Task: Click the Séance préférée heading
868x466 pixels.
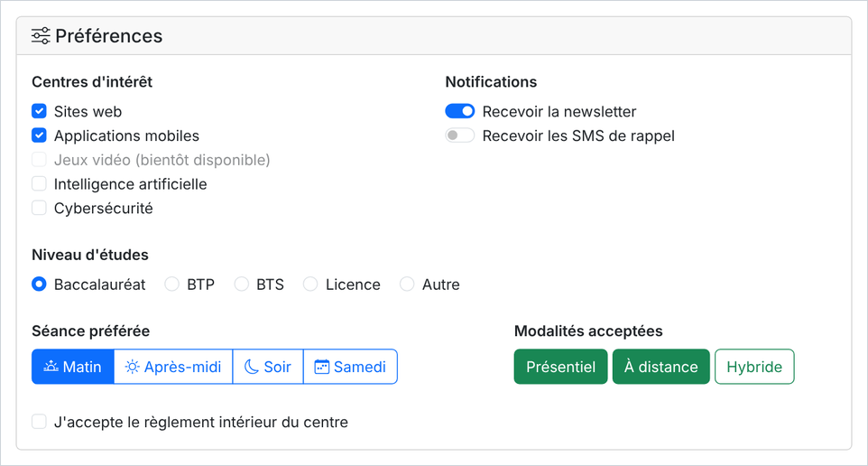Action: pos(91,331)
